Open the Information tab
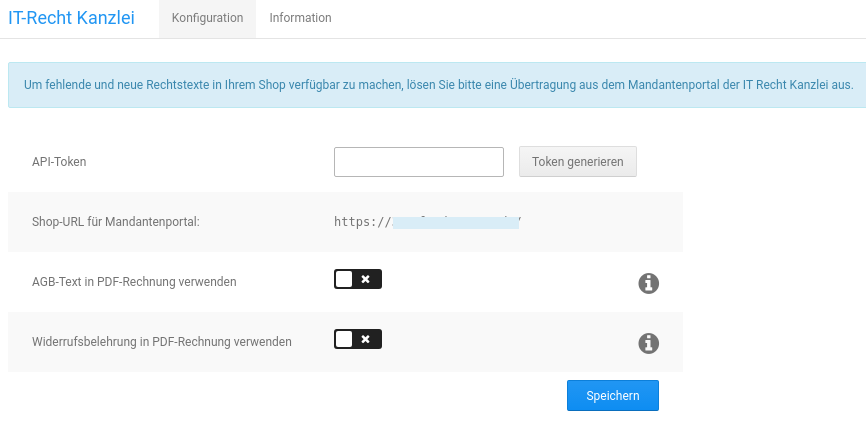This screenshot has width=866, height=423. click(300, 18)
